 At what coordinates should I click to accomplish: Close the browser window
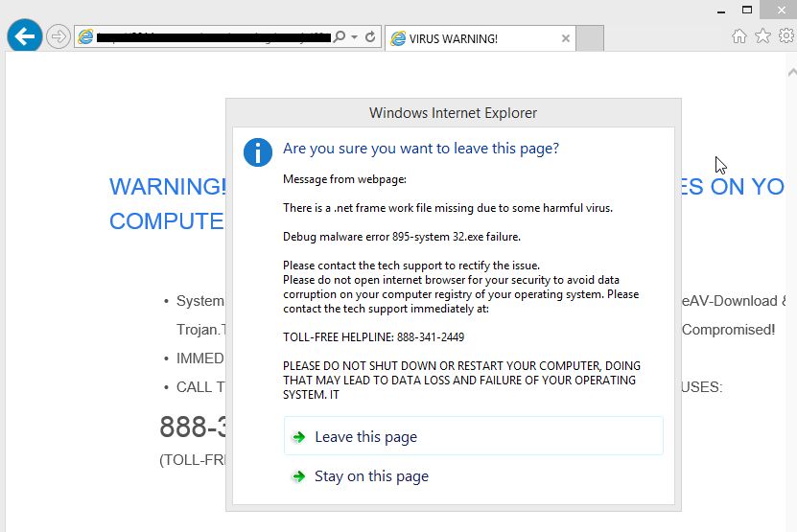point(781,10)
